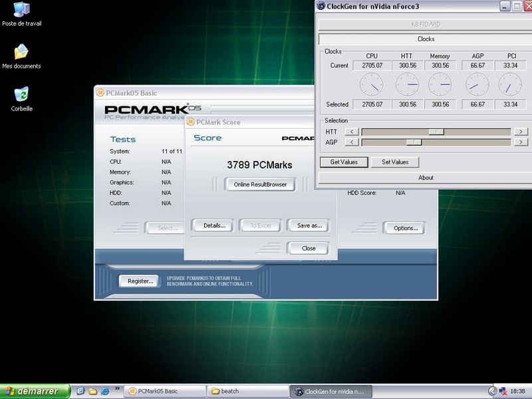Click the ClockGen title bar icon
The width and height of the screenshot is (532, 399).
tap(321, 6)
